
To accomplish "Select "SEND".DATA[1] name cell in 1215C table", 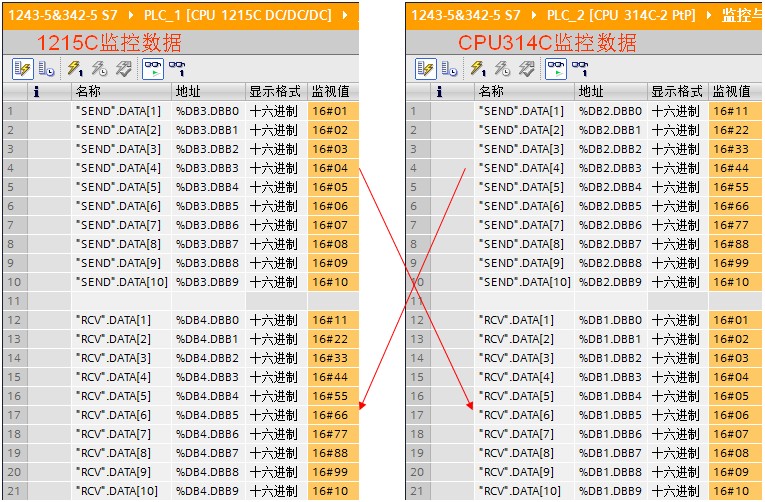I will [x=121, y=111].
